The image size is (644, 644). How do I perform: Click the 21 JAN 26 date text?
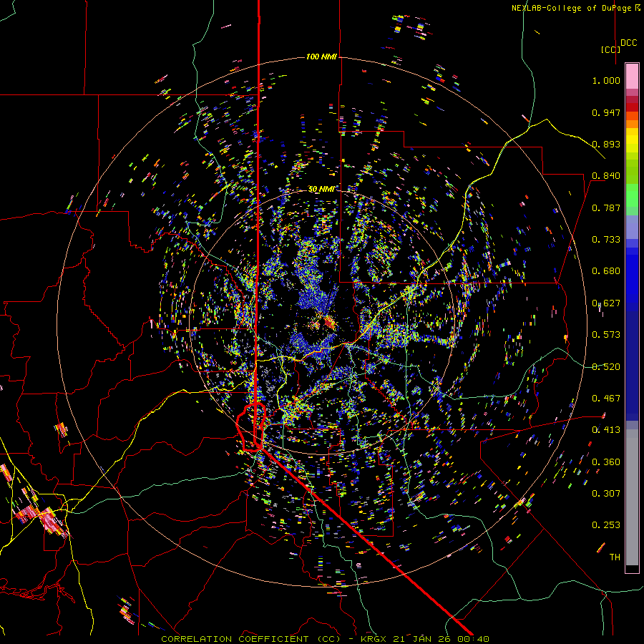421,639
